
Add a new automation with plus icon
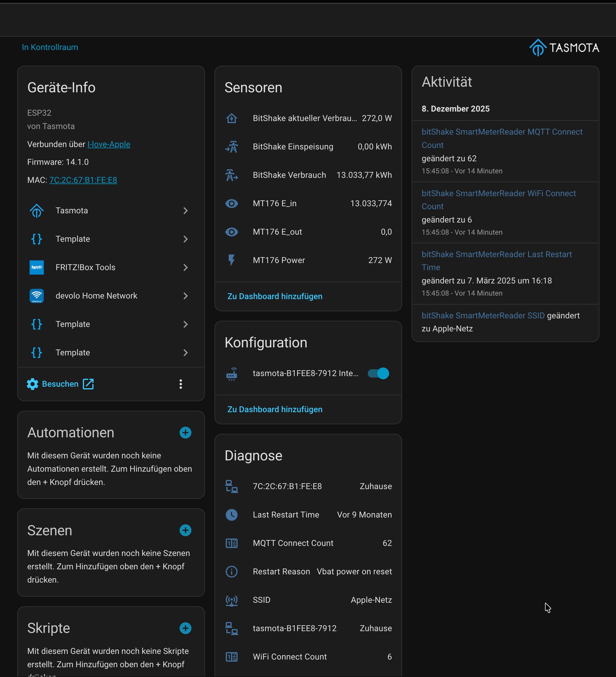(185, 433)
